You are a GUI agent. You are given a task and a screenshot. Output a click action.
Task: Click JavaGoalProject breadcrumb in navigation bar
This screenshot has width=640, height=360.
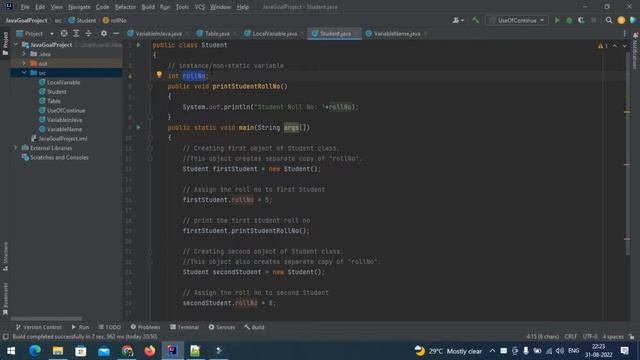[x=27, y=20]
